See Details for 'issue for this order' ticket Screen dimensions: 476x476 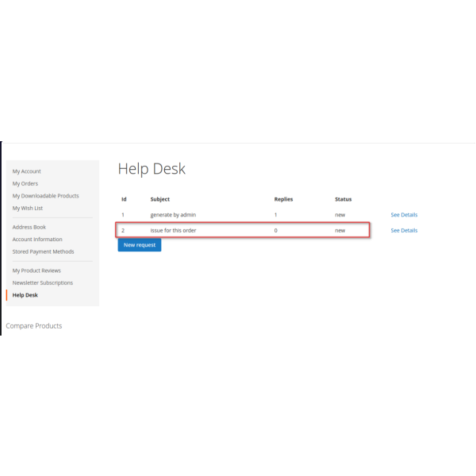click(x=404, y=231)
